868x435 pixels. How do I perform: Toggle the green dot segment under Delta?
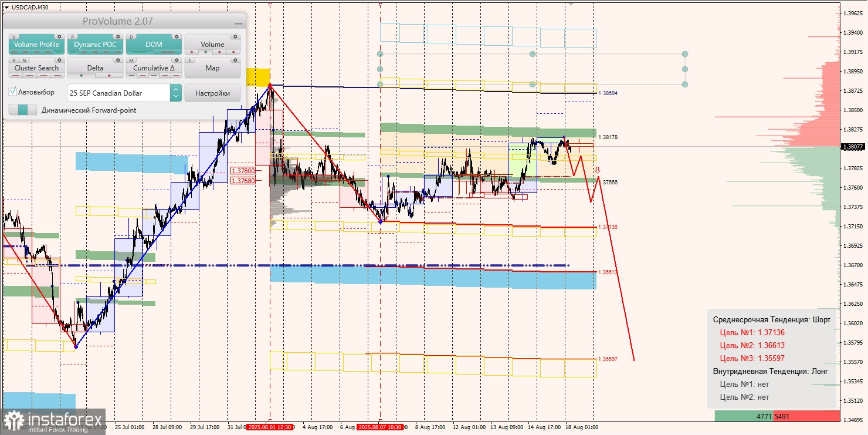point(81,76)
